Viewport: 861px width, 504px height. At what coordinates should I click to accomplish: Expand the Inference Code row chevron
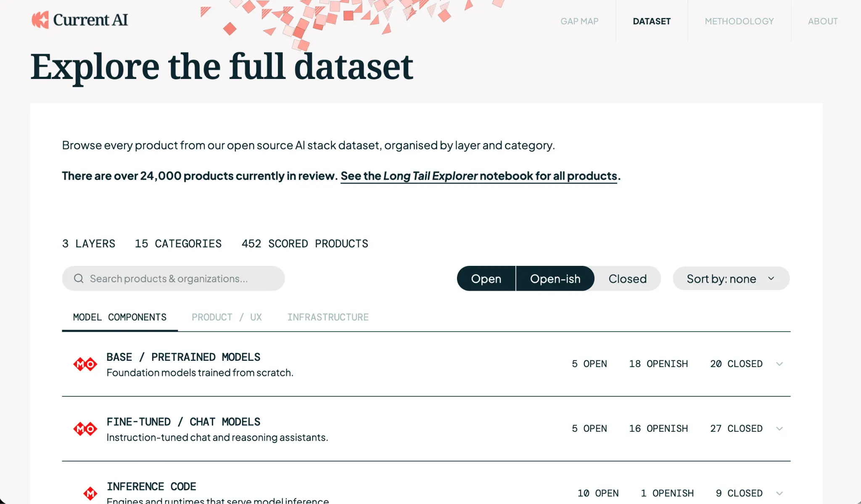tap(779, 493)
